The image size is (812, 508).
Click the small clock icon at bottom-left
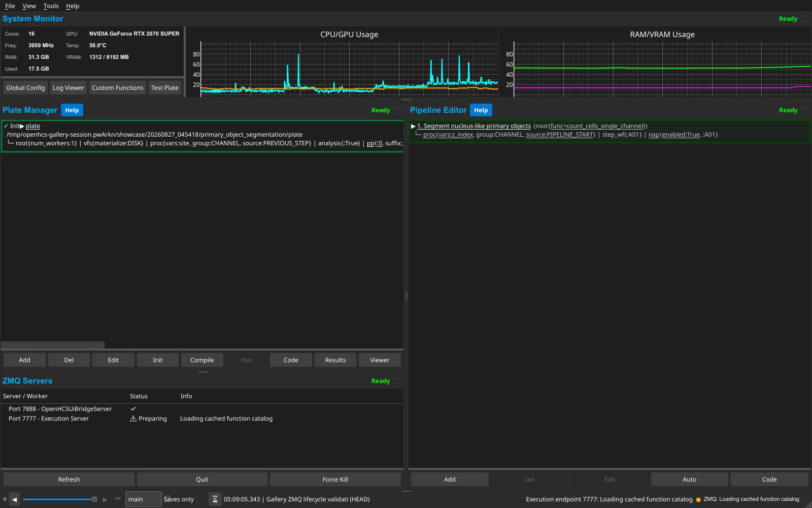(x=5, y=499)
